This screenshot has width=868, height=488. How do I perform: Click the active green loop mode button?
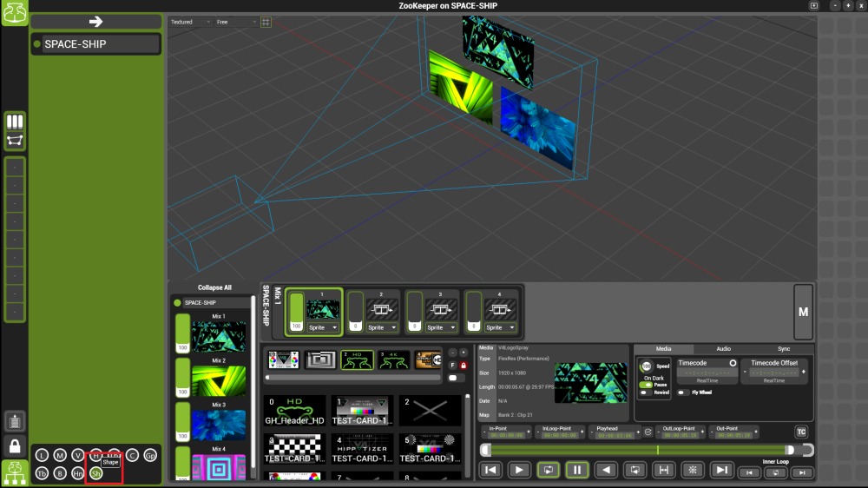(x=548, y=471)
